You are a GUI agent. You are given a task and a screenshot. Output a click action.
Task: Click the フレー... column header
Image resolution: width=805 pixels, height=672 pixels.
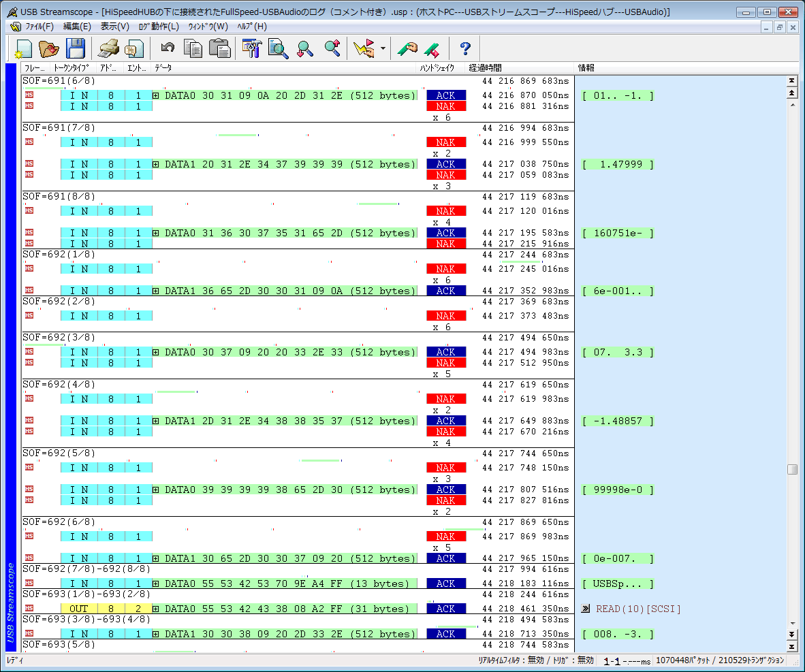coord(35,68)
